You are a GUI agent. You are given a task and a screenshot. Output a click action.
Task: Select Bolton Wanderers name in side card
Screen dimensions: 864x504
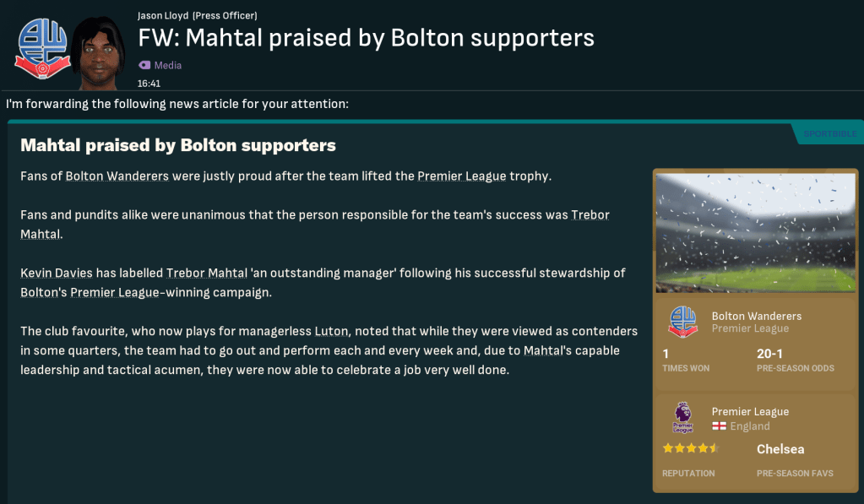pos(756,316)
